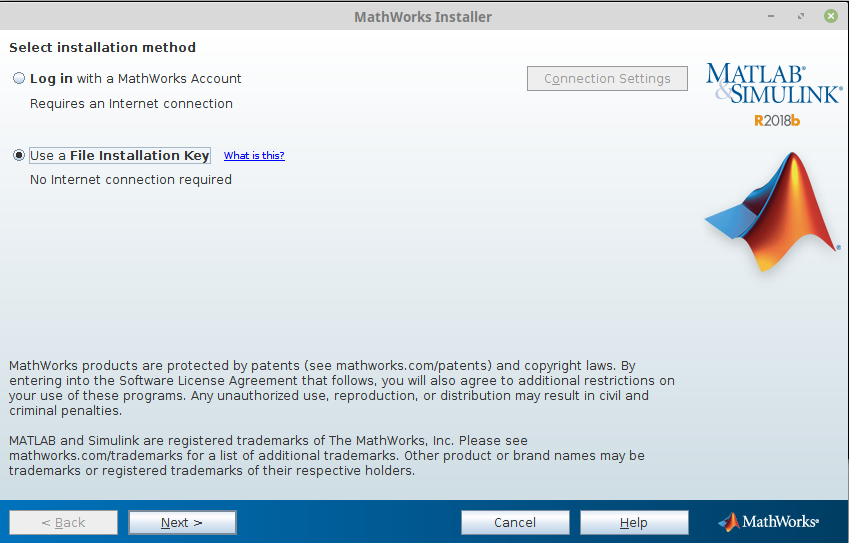
Task: Click the "Requires an Internet connection" text
Action: 131,104
